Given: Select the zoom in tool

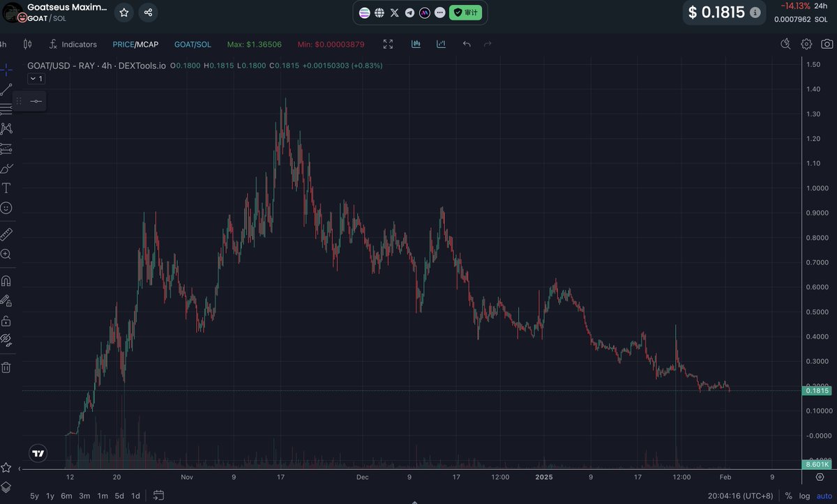Looking at the screenshot, I should 6,254.
